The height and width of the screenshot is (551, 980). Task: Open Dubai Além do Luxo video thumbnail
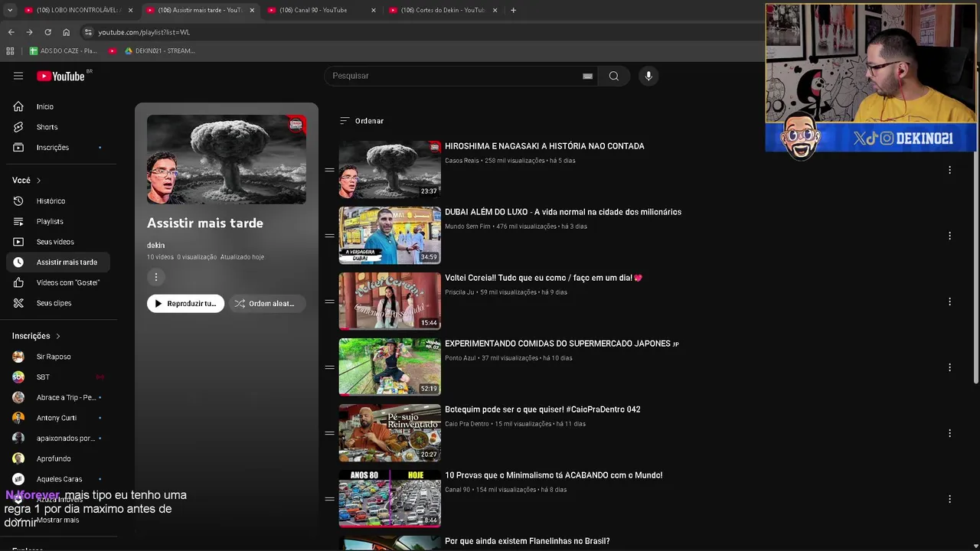[x=390, y=236]
